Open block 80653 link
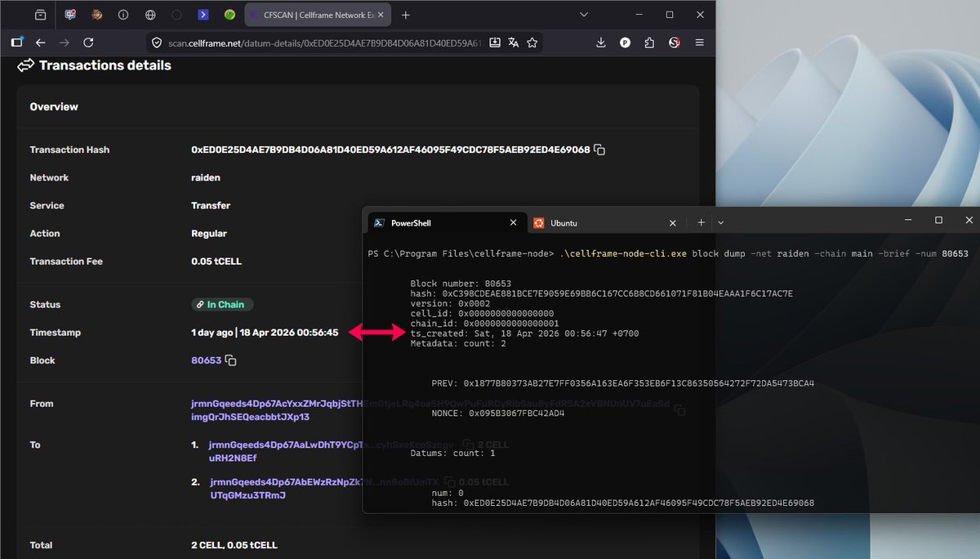This screenshot has height=559, width=980. pos(206,360)
